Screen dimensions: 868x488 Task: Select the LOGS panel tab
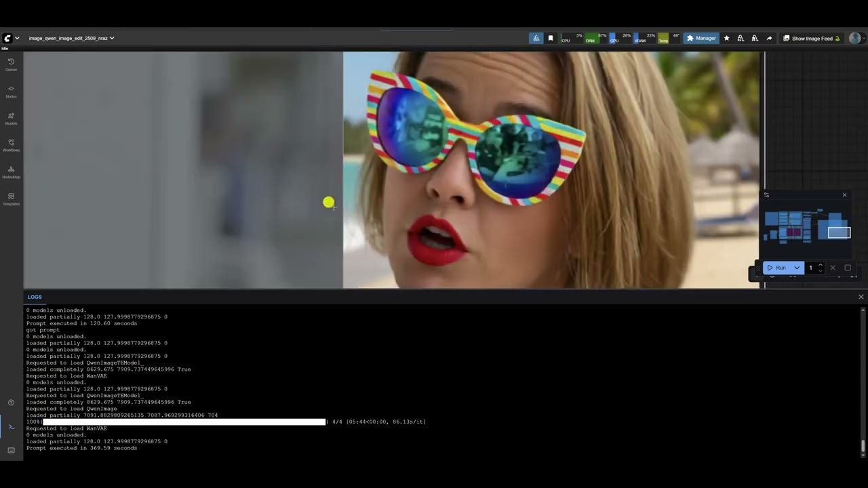pos(35,297)
